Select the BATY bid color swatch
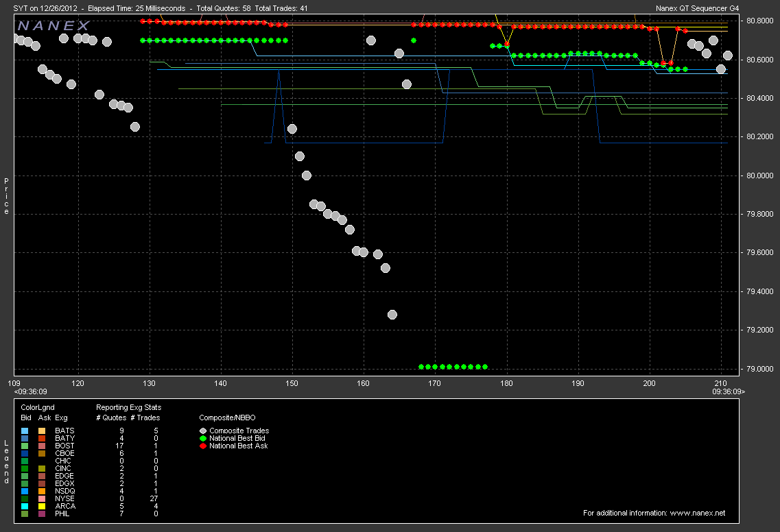780x532 pixels. [25, 439]
